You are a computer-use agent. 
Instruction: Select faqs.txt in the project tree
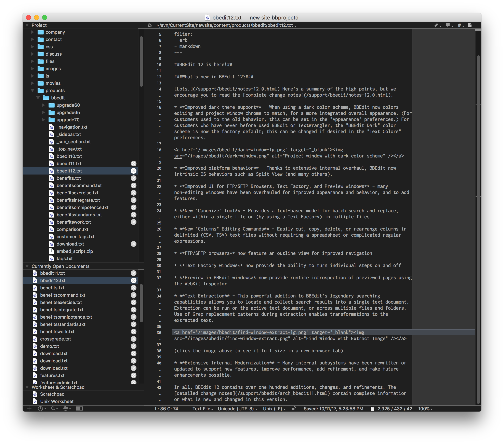tap(65, 259)
